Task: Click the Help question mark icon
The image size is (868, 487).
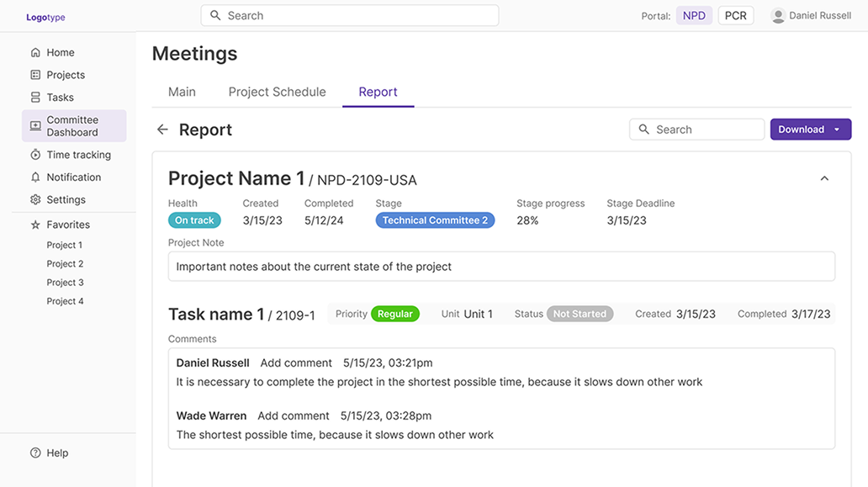Action: click(35, 453)
